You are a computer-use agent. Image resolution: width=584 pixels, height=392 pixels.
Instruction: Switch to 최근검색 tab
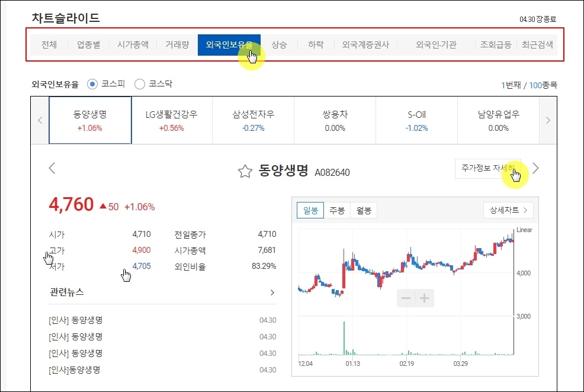click(x=537, y=45)
